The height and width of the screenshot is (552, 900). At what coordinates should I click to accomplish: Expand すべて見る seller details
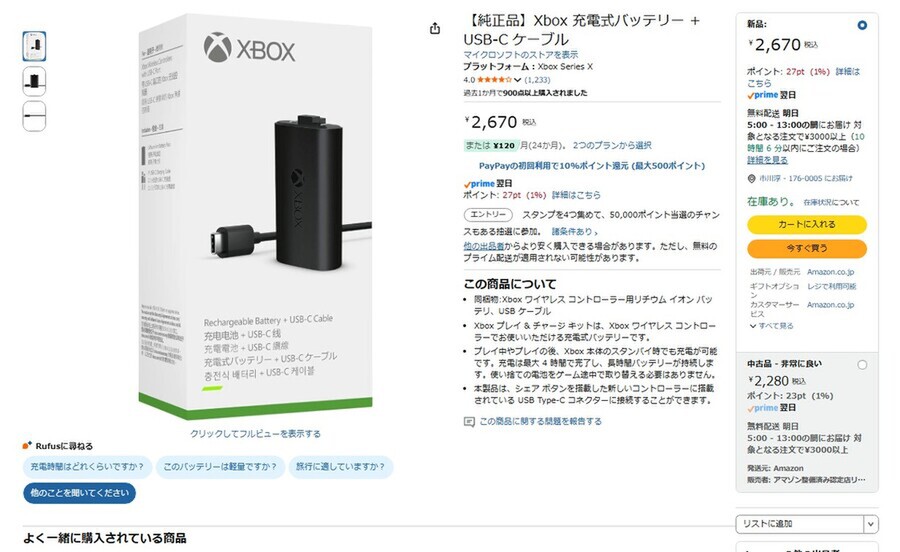click(x=771, y=325)
